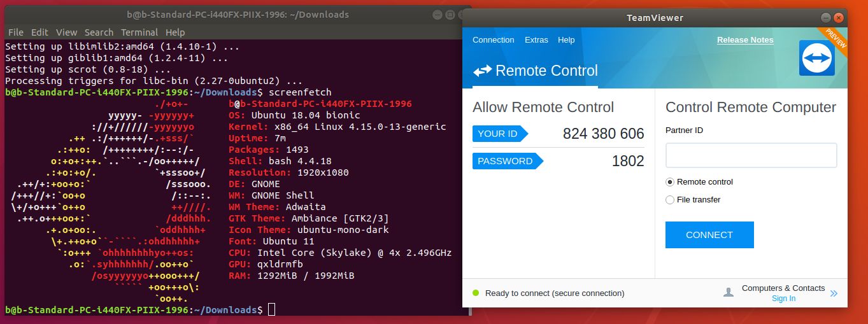The width and height of the screenshot is (868, 324).
Task: Click the Uptime: 7m line
Action: point(257,138)
